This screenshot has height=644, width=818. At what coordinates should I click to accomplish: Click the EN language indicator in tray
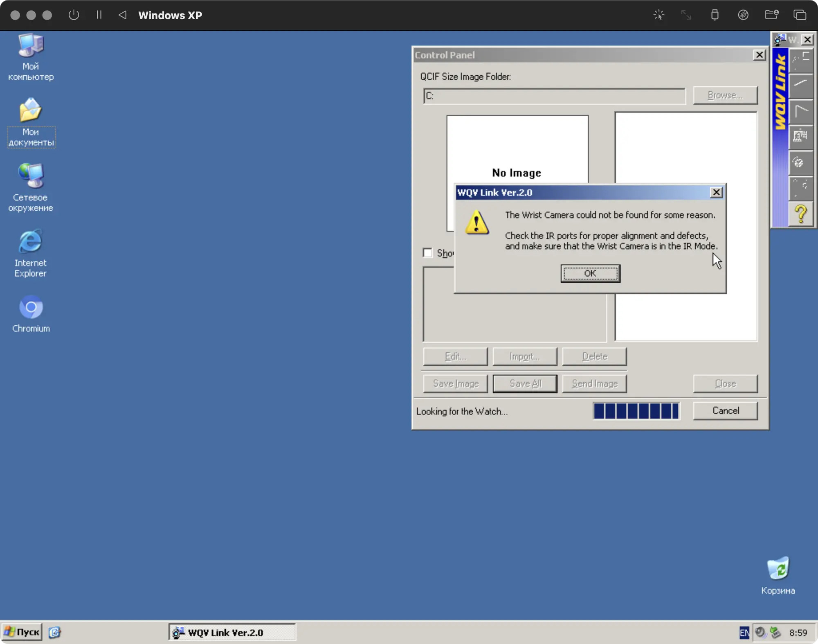744,633
